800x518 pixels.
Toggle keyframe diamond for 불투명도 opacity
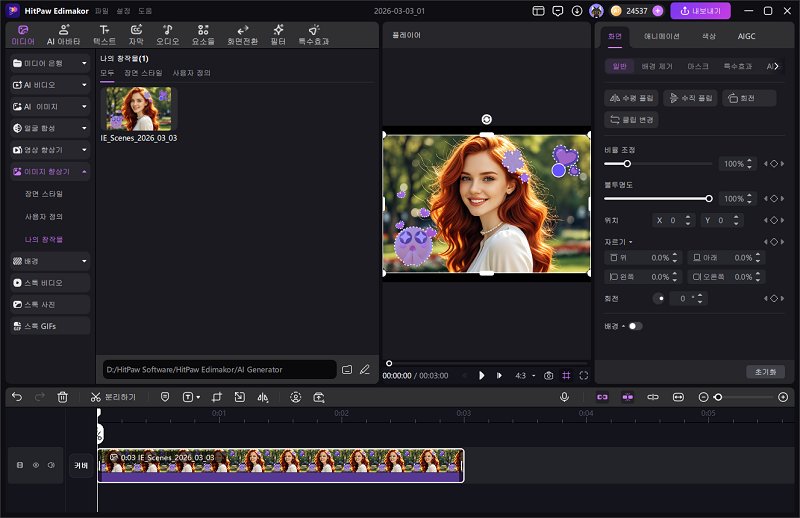774,199
